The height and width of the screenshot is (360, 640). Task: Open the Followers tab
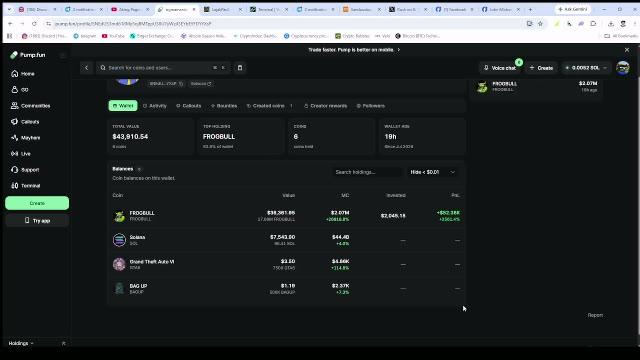371,106
